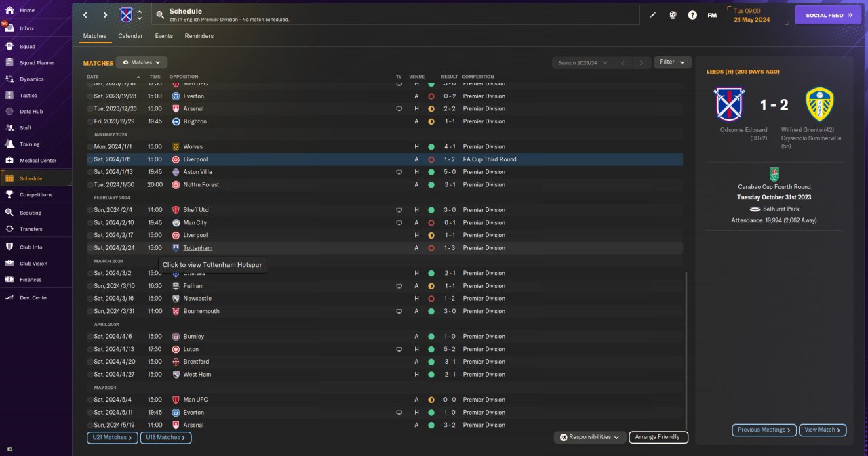This screenshot has height=456, width=868.
Task: Select the Wolves 4 - 1 match row
Action: (x=384, y=146)
